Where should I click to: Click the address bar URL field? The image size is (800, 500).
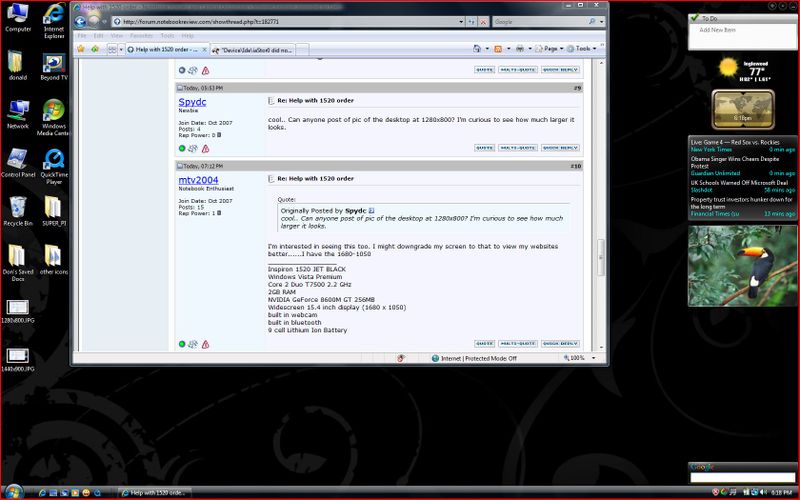pos(286,21)
